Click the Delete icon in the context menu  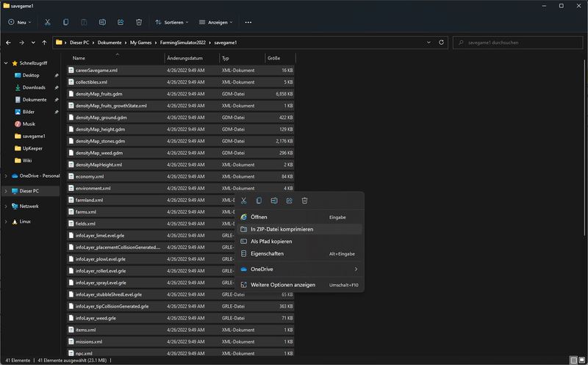pos(304,200)
